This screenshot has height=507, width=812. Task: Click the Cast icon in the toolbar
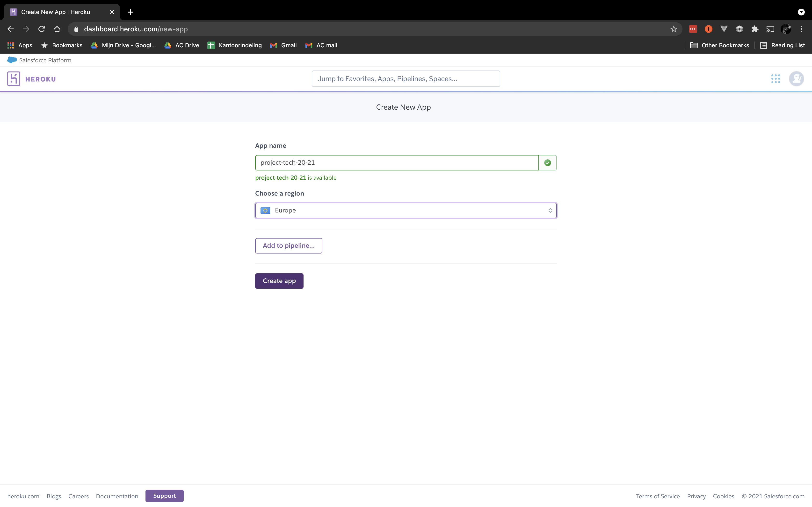tap(770, 29)
